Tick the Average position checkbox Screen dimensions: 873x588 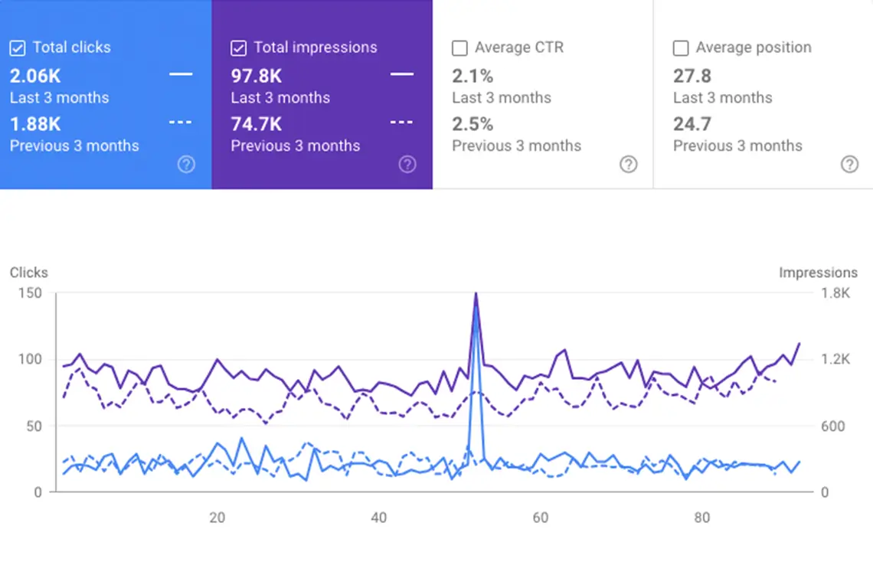pos(680,48)
